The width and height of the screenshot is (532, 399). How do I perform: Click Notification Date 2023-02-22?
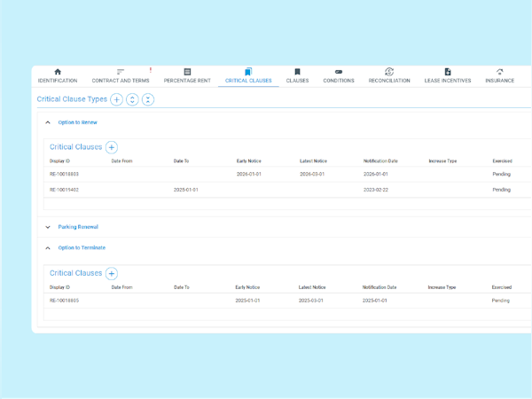[x=376, y=190]
